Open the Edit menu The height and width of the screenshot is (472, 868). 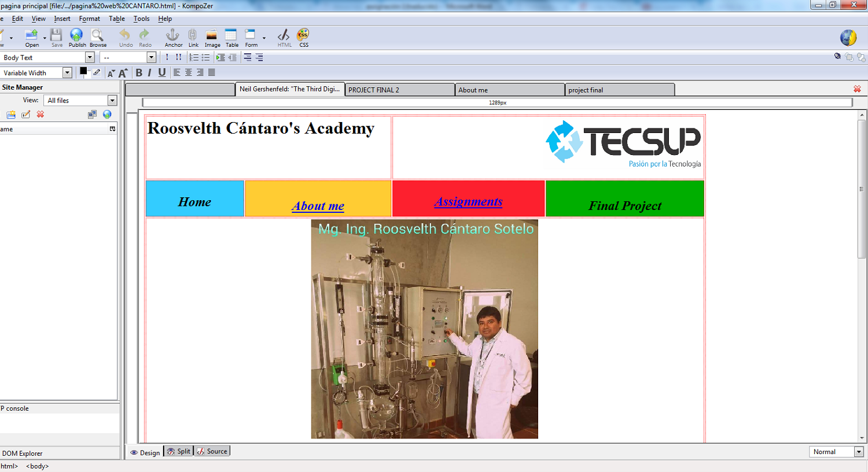(17, 19)
